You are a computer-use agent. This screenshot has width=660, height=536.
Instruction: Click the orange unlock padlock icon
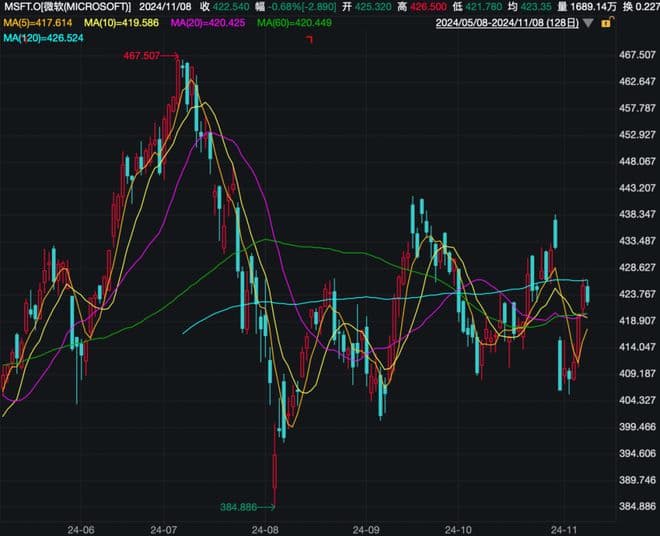click(x=606, y=22)
